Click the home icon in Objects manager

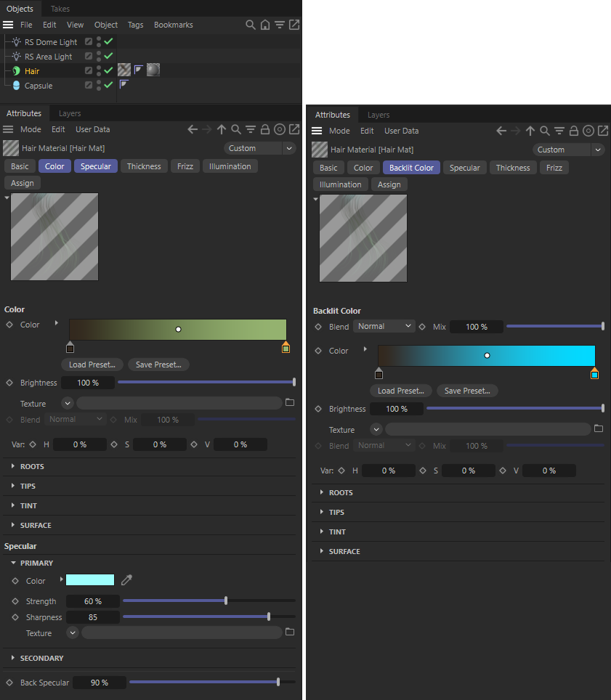click(265, 25)
